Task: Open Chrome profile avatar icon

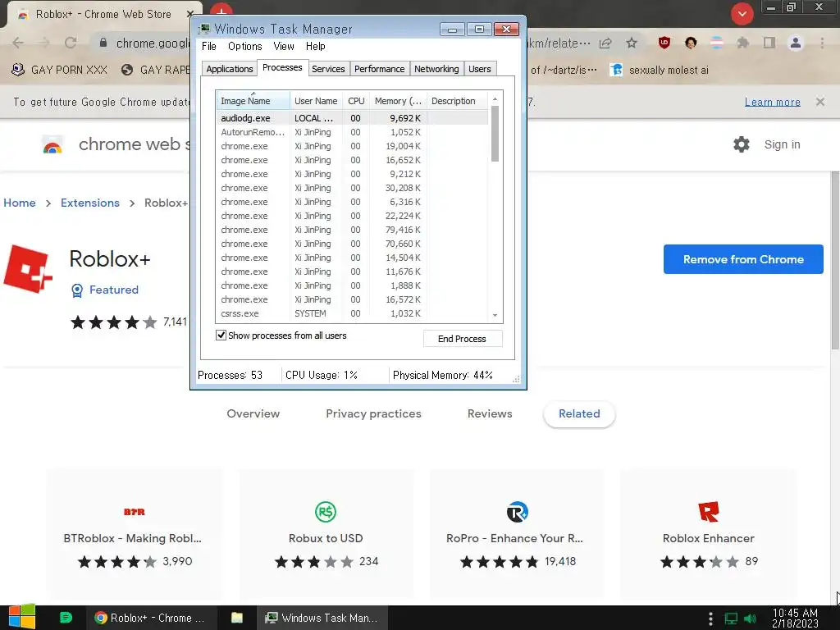Action: 796,43
